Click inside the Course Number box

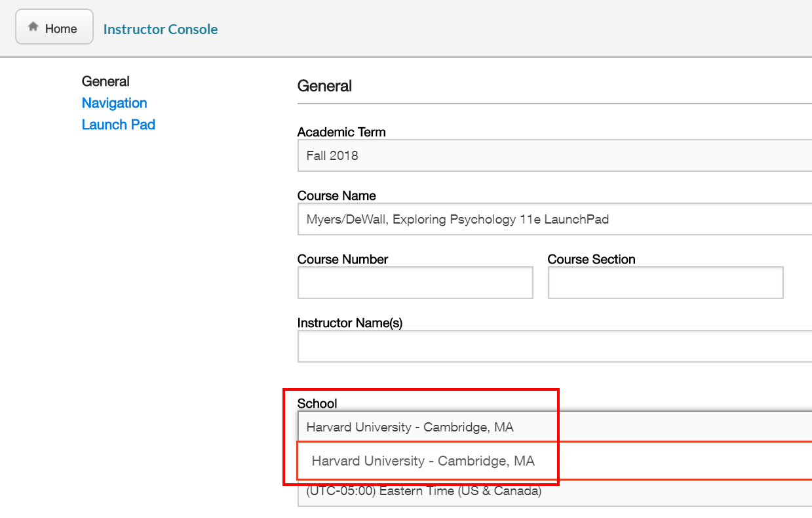pos(415,282)
